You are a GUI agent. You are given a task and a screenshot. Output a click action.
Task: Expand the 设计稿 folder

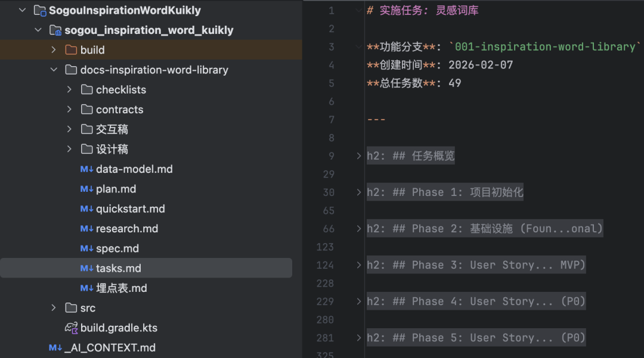69,150
